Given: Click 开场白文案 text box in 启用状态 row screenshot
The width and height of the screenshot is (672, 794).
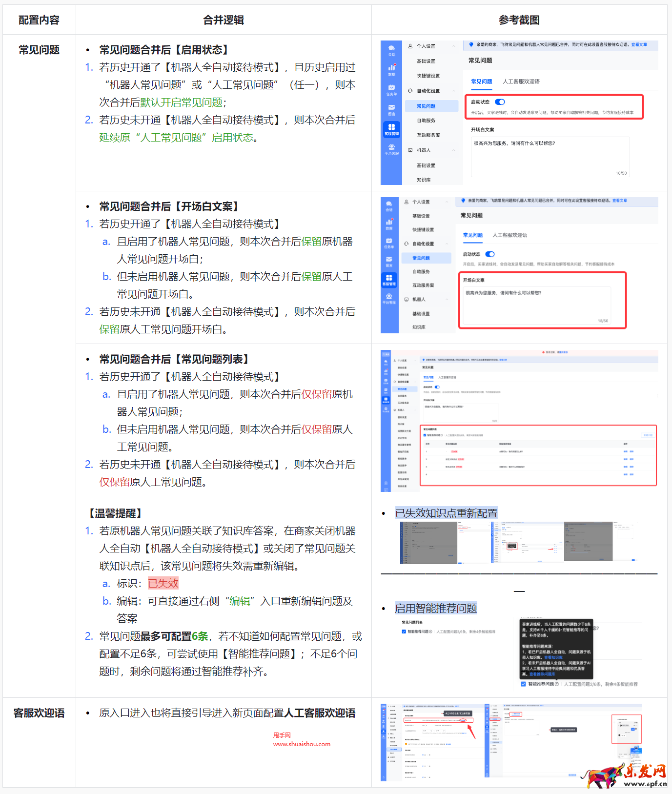Looking at the screenshot, I should point(550,157).
